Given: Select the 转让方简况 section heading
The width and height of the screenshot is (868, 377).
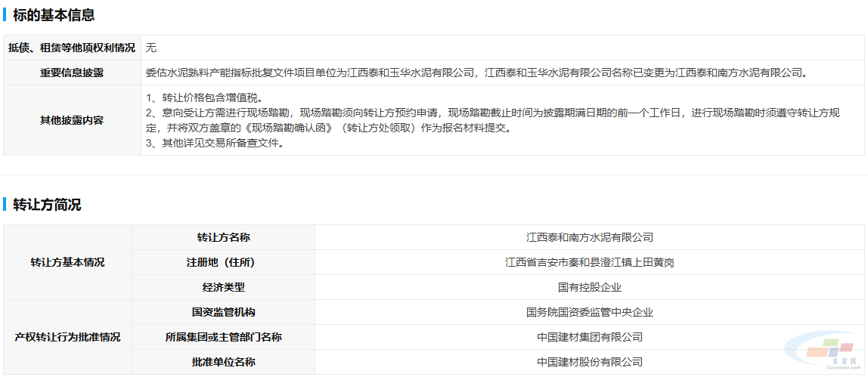Looking at the screenshot, I should point(47,205).
